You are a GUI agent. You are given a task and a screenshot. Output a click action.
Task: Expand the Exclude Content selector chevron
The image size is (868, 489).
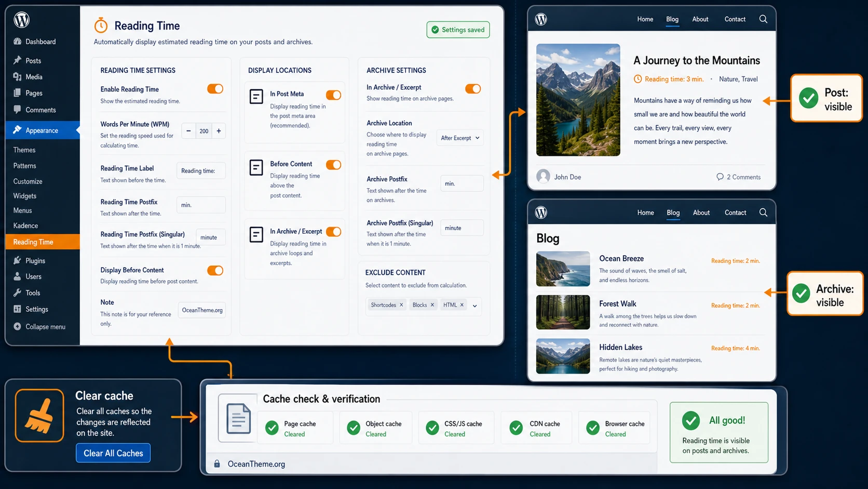(x=474, y=306)
